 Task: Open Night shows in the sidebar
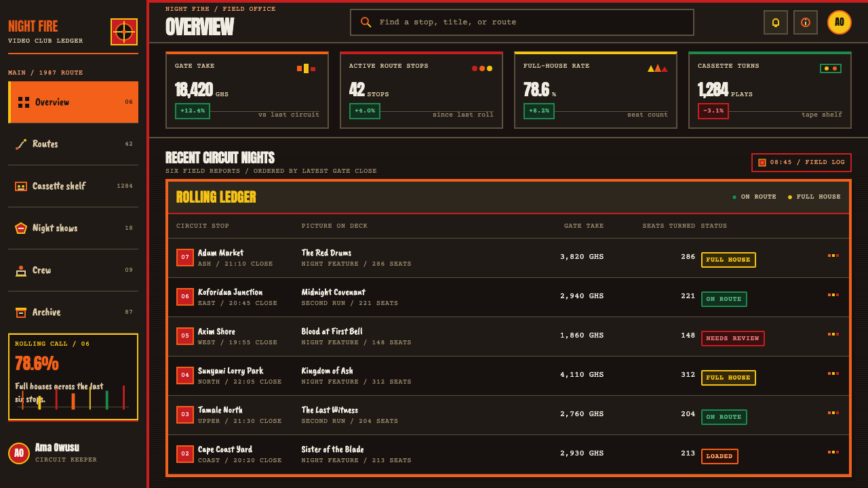click(73, 228)
